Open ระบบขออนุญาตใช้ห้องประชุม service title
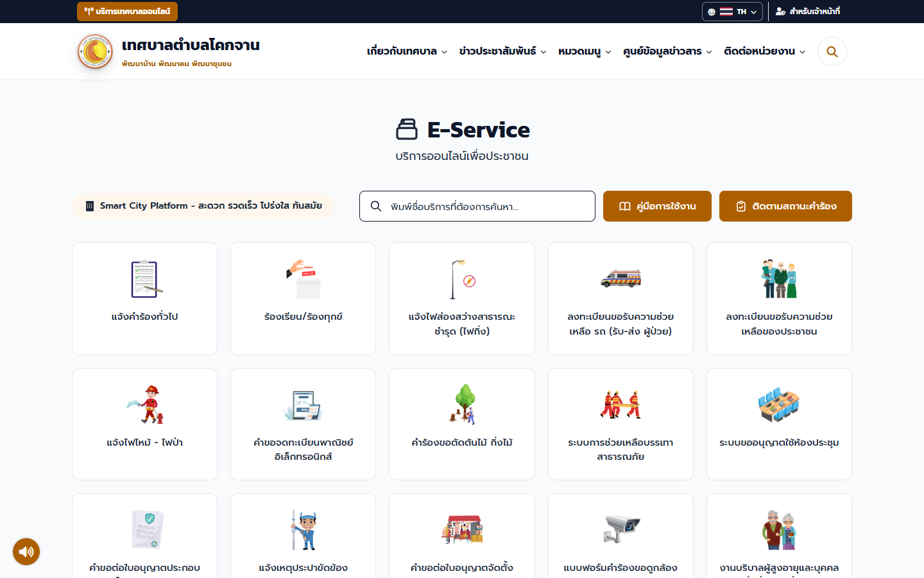Viewport: 924px width, 578px height. tap(779, 442)
